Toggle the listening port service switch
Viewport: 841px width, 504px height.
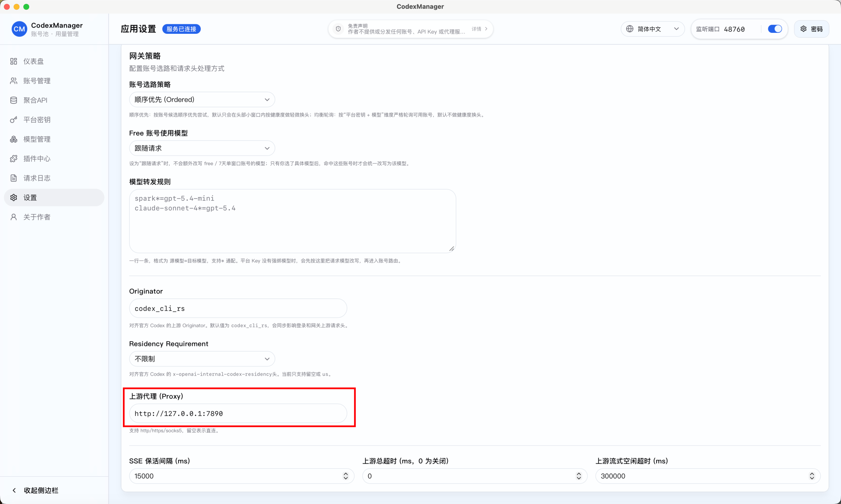tap(775, 29)
